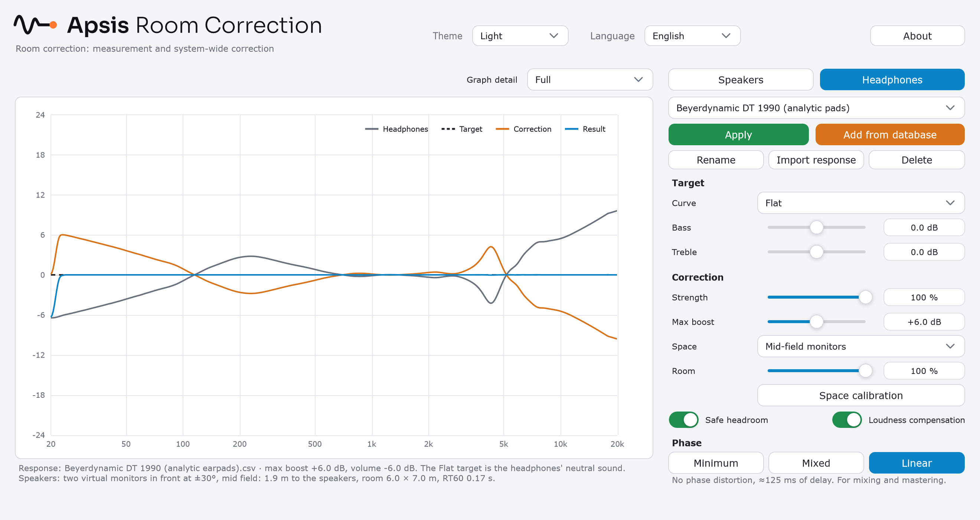Click the Room 100 % value field

point(924,370)
